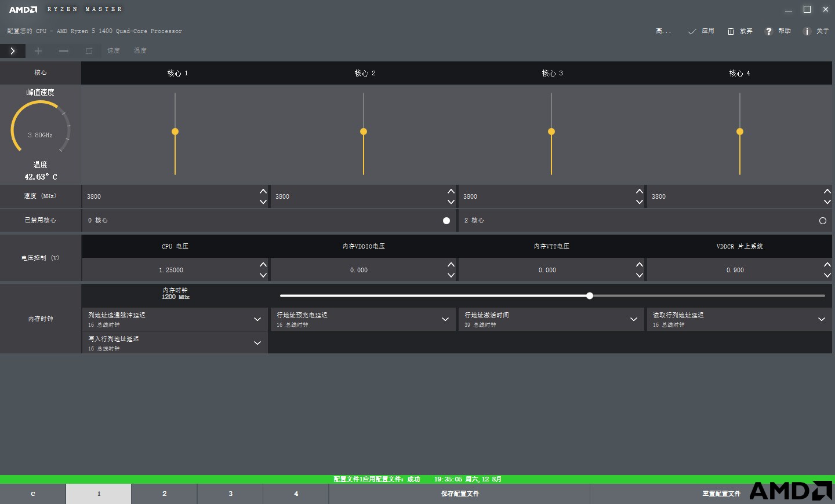Click the plus icon in the toolbar
The image size is (835, 504).
click(38, 51)
